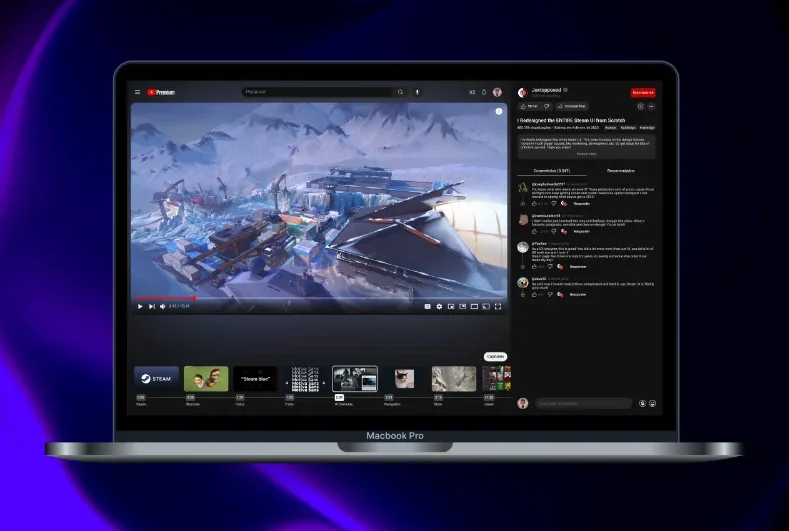The height and width of the screenshot is (531, 789).
Task: Mute the video volume
Action: click(x=163, y=306)
